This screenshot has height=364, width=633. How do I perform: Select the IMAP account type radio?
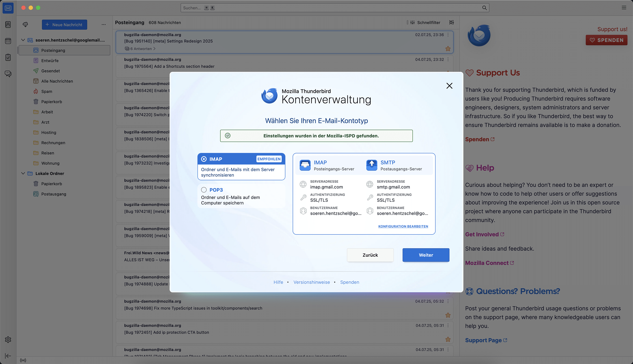click(x=204, y=159)
